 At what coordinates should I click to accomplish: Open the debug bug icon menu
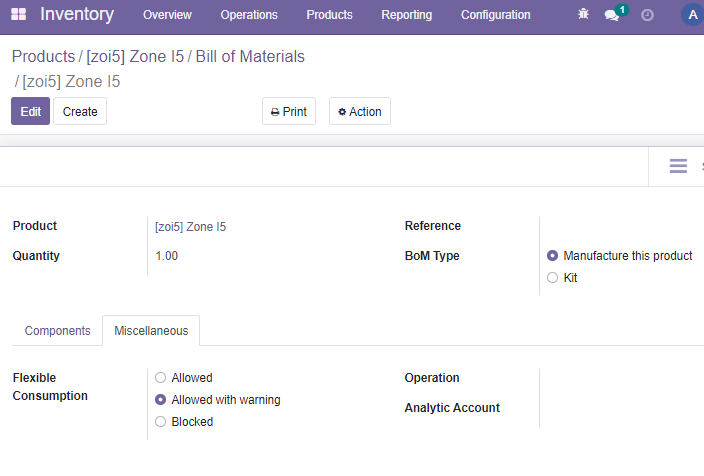[583, 14]
